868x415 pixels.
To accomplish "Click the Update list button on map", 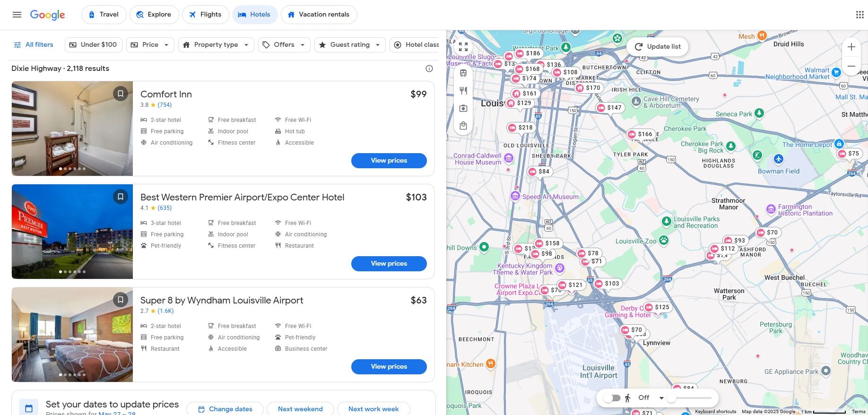I will point(657,47).
